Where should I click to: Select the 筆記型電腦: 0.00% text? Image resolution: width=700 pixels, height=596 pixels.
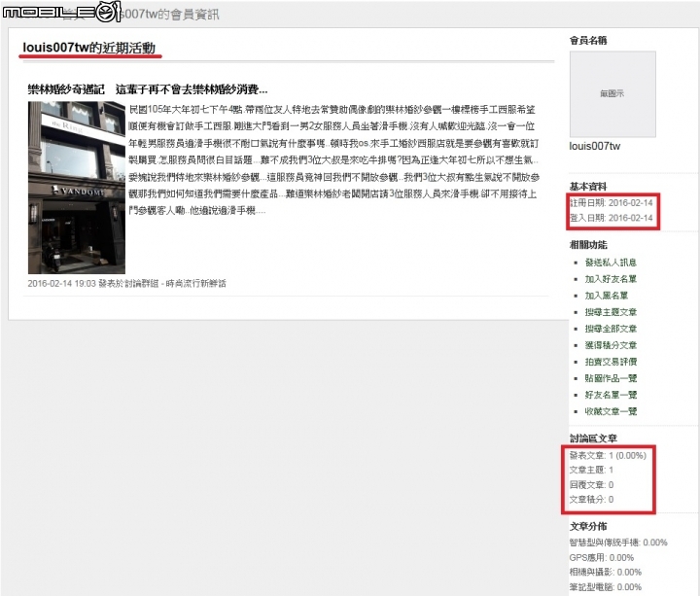click(605, 587)
